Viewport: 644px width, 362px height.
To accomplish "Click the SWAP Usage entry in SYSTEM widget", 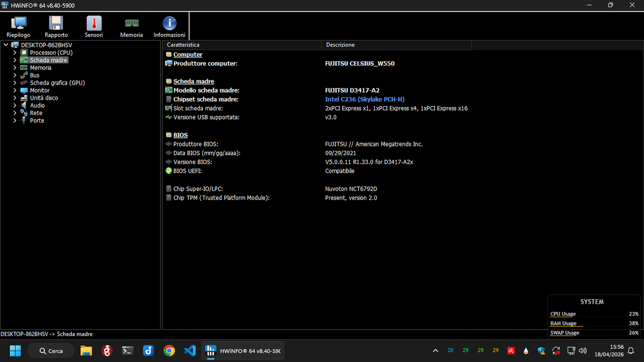I will 594,333.
